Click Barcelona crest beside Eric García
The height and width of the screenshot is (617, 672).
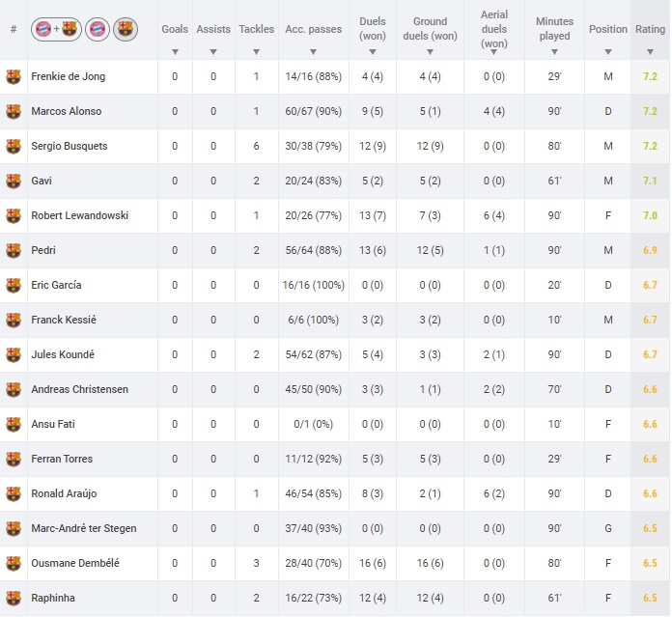click(x=14, y=285)
